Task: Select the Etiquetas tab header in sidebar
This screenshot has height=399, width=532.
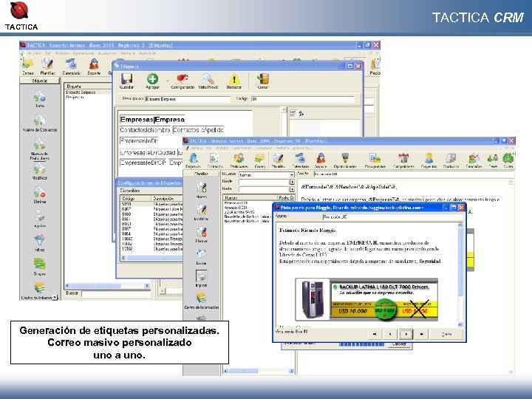Action: (40, 81)
